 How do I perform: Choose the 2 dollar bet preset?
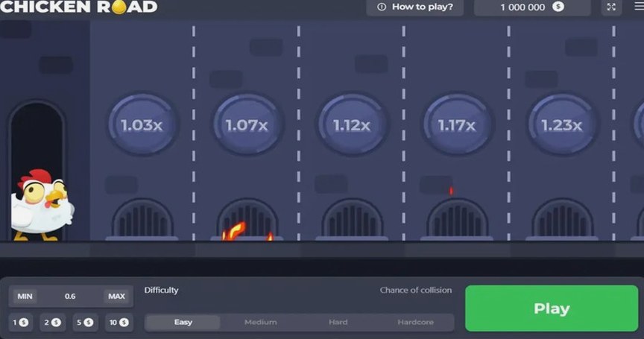53,323
